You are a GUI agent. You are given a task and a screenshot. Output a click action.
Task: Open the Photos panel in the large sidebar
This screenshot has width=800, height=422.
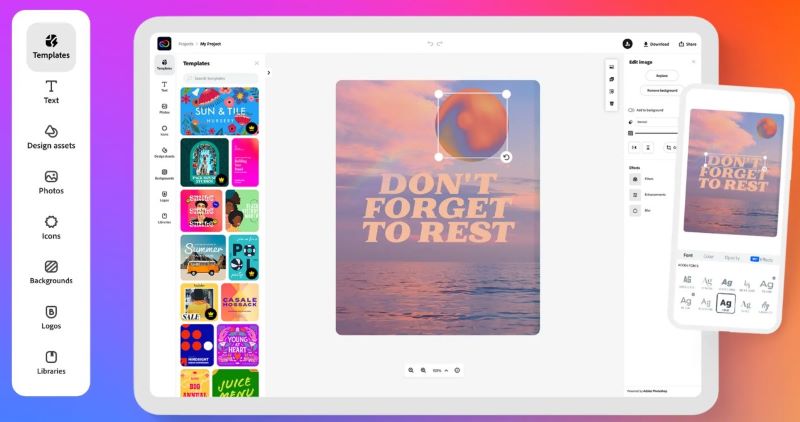51,182
